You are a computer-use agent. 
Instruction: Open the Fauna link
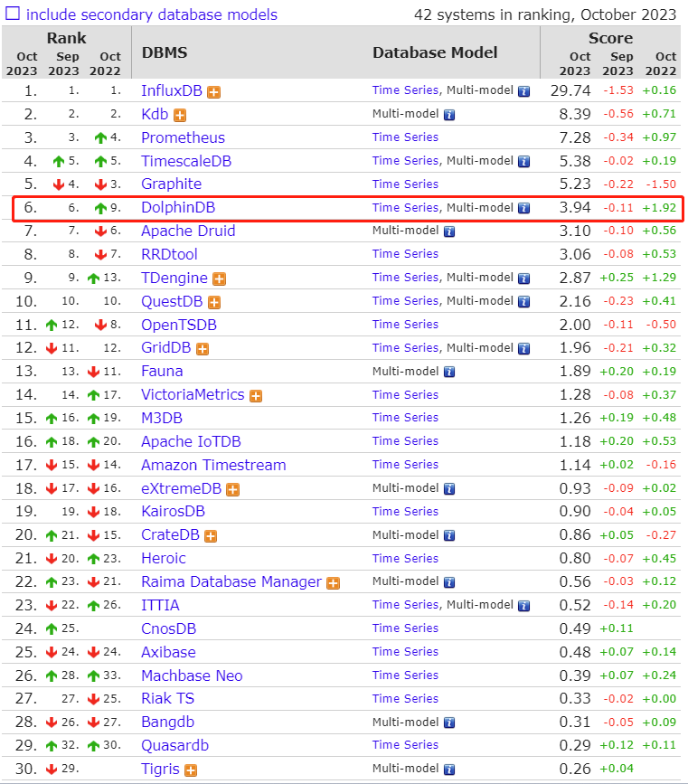(162, 371)
